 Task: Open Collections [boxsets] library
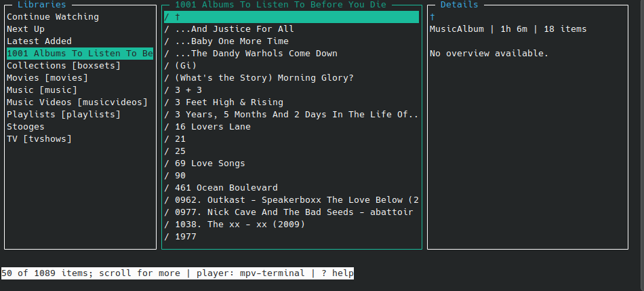pos(64,66)
